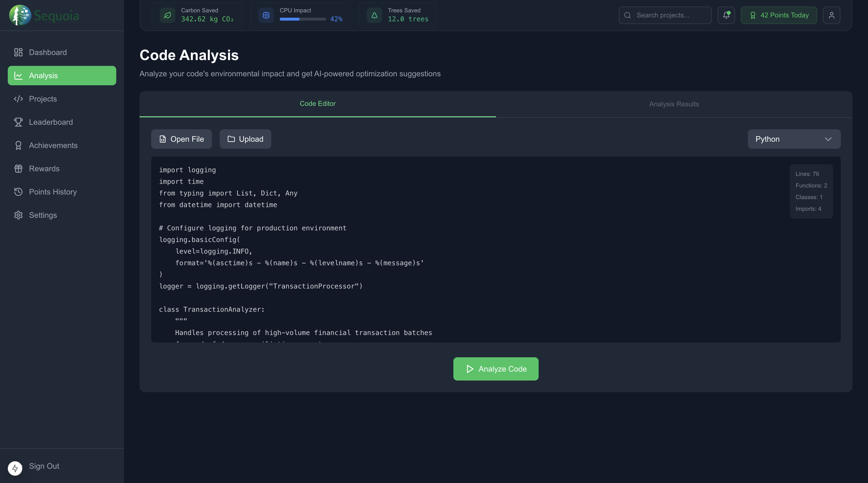Image resolution: width=868 pixels, height=483 pixels.
Task: Click the Carbon Saved leaf icon
Action: (167, 15)
